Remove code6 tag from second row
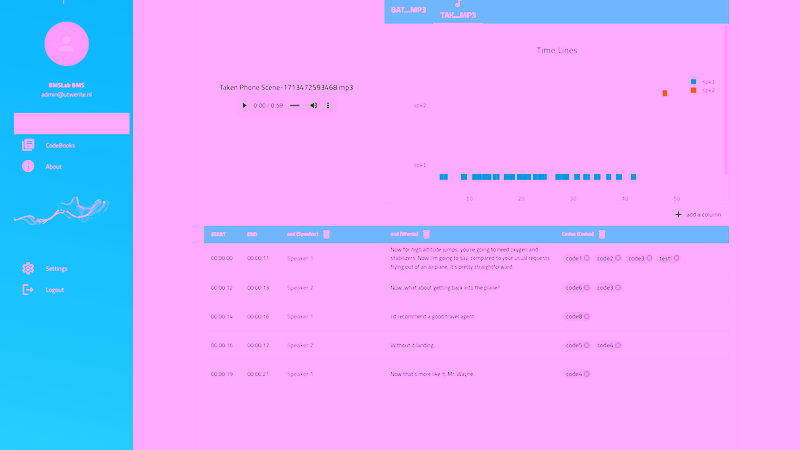Viewport: 800px width, 450px height. 587,288
